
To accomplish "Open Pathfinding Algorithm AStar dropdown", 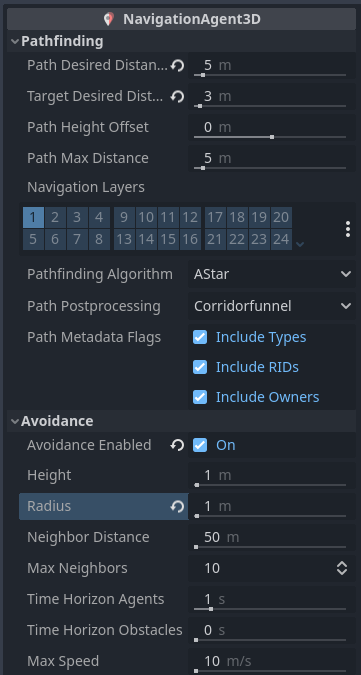I will [x=272, y=274].
